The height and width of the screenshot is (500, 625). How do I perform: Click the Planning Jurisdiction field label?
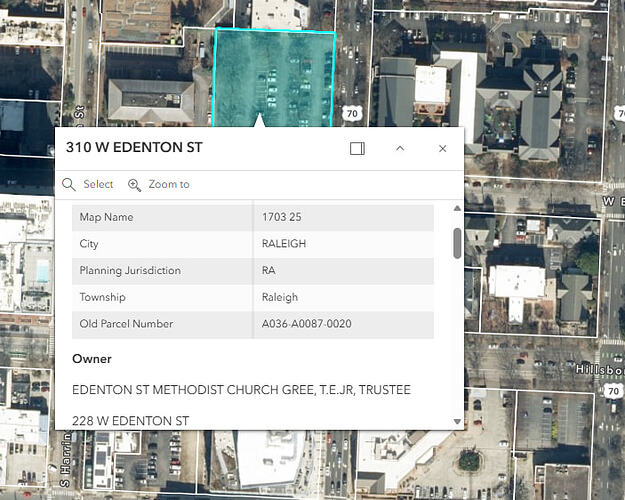(130, 270)
